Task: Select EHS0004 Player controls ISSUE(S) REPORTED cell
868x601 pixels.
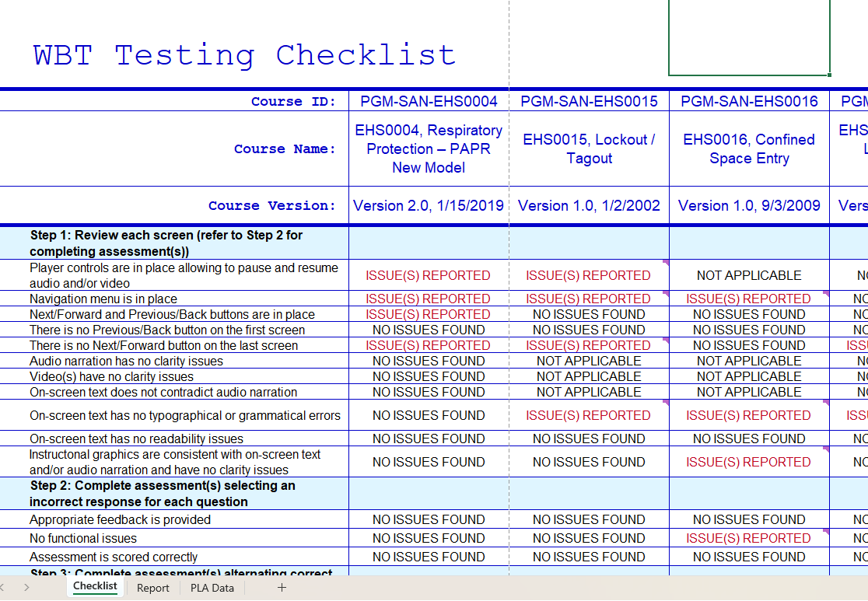Action: [429, 275]
